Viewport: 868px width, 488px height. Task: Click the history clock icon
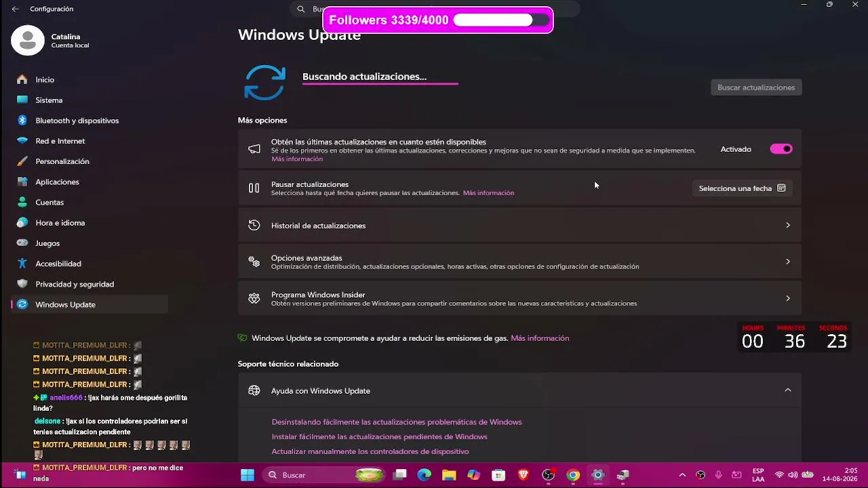pos(254,225)
